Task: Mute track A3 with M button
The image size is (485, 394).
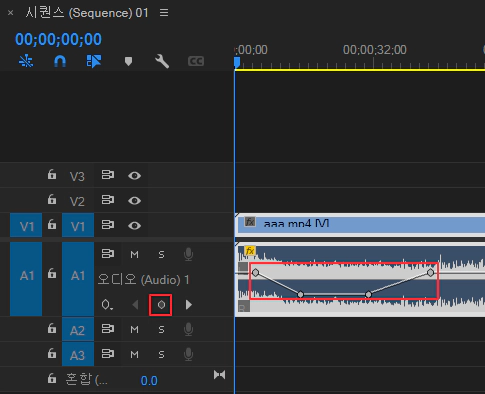Action: pos(134,354)
